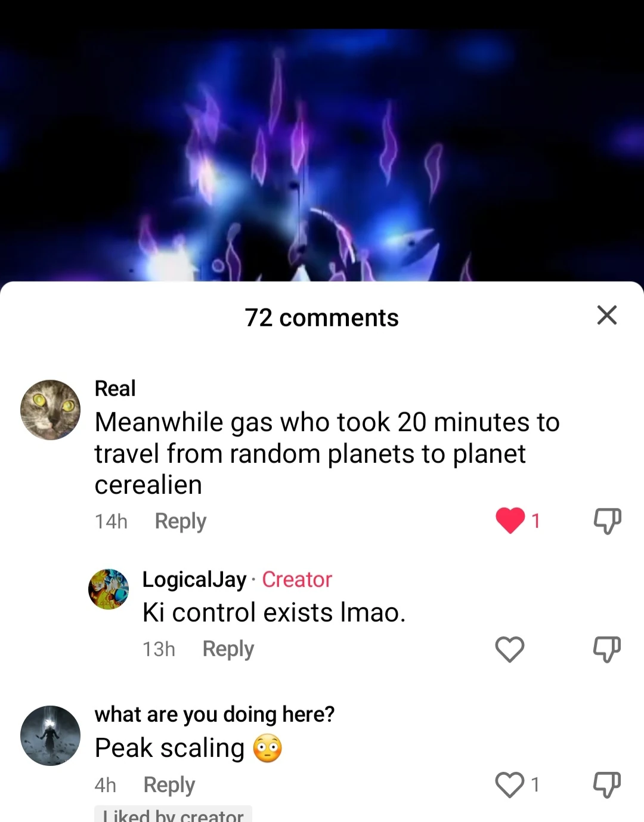Image resolution: width=644 pixels, height=822 pixels.
Task: Like the Peak scaling comment
Action: tap(510, 784)
